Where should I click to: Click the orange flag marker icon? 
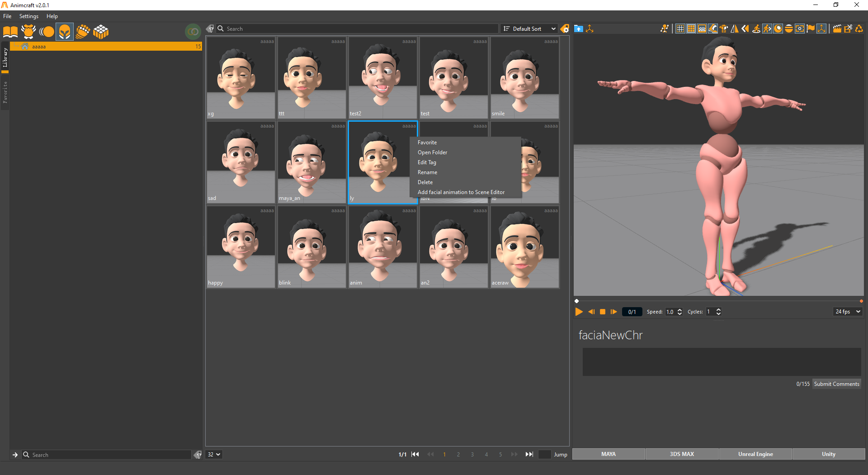pyautogui.click(x=811, y=28)
